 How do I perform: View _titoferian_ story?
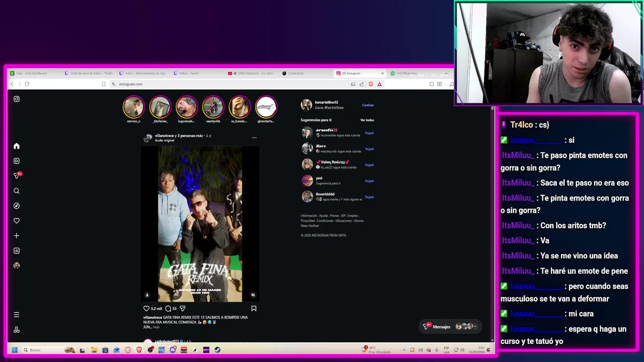coord(160,107)
